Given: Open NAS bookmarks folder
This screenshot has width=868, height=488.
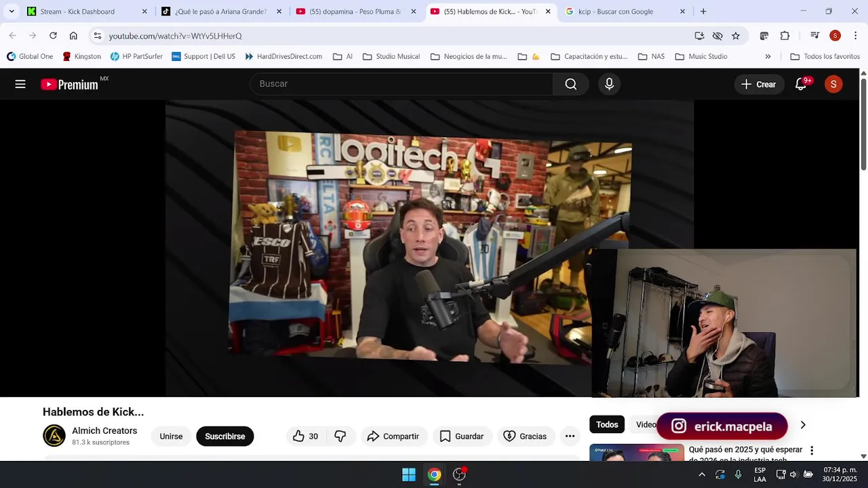Looking at the screenshot, I should point(651,56).
